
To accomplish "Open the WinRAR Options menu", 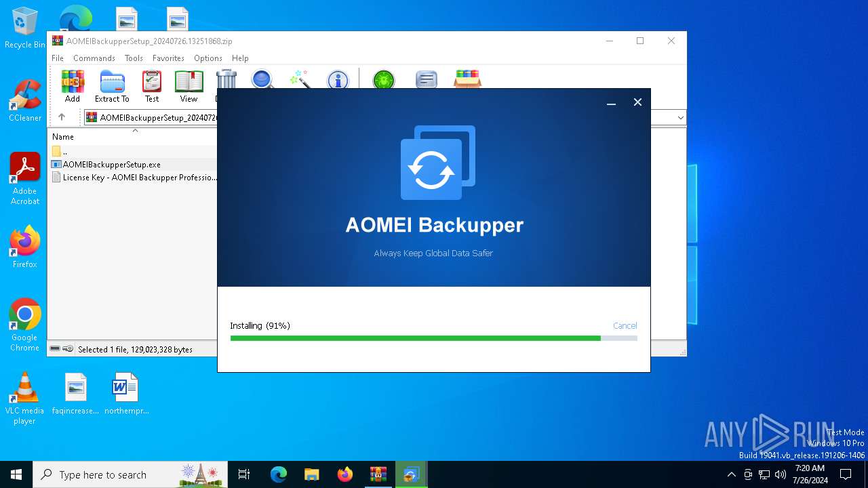I will pyautogui.click(x=208, y=58).
